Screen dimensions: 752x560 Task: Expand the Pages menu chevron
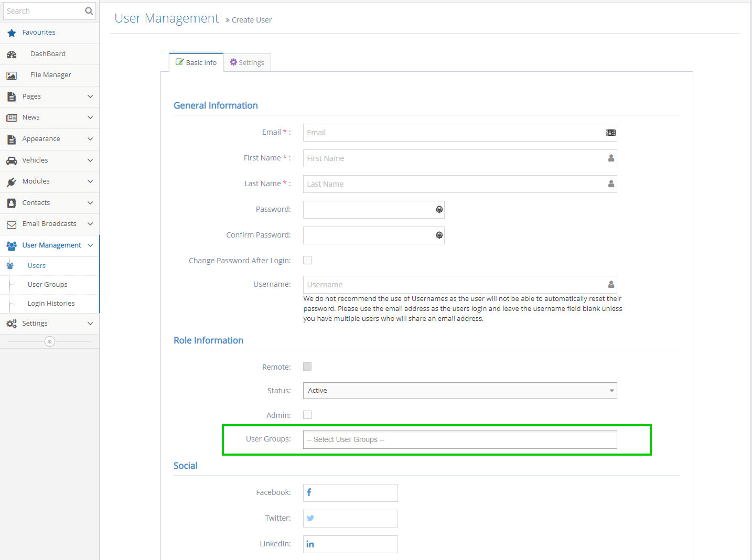(x=90, y=96)
